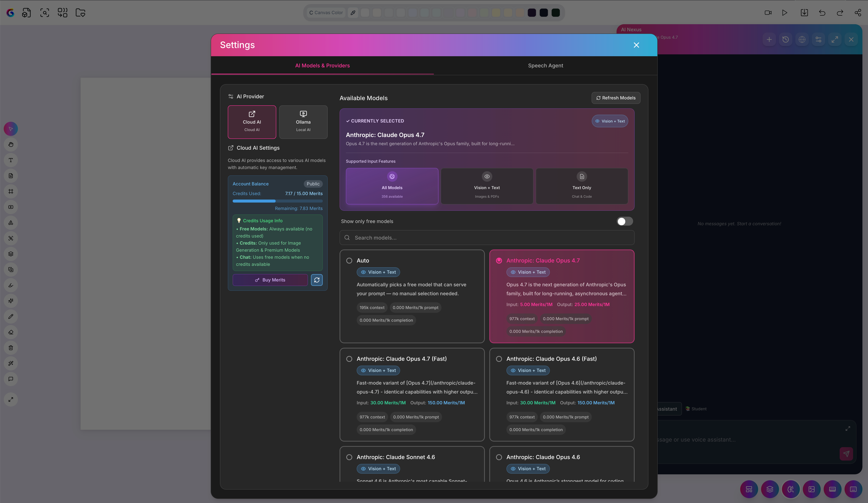Screen dimensions: 868x503
Task: Click the app logo icon
Action: [10, 13]
